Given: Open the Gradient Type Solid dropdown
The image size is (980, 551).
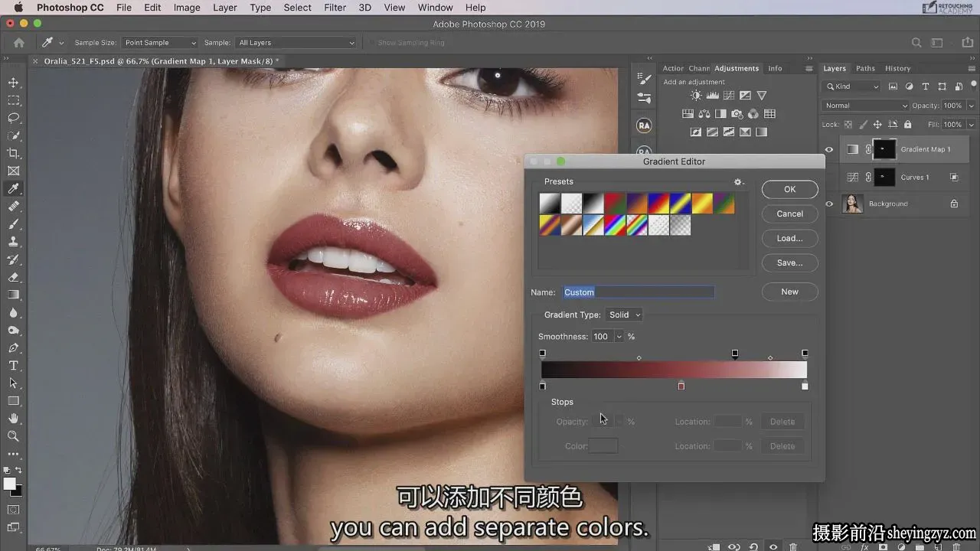Looking at the screenshot, I should [625, 315].
